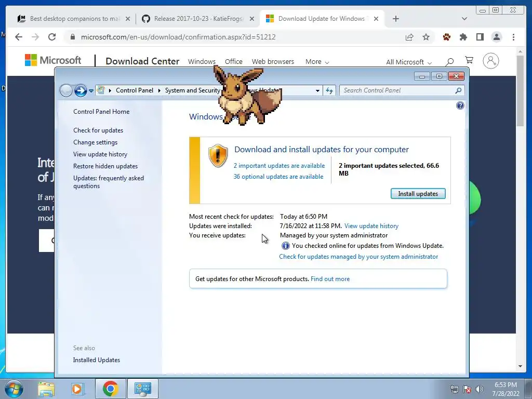
Task: Open Restore hidden updates
Action: [x=105, y=166]
